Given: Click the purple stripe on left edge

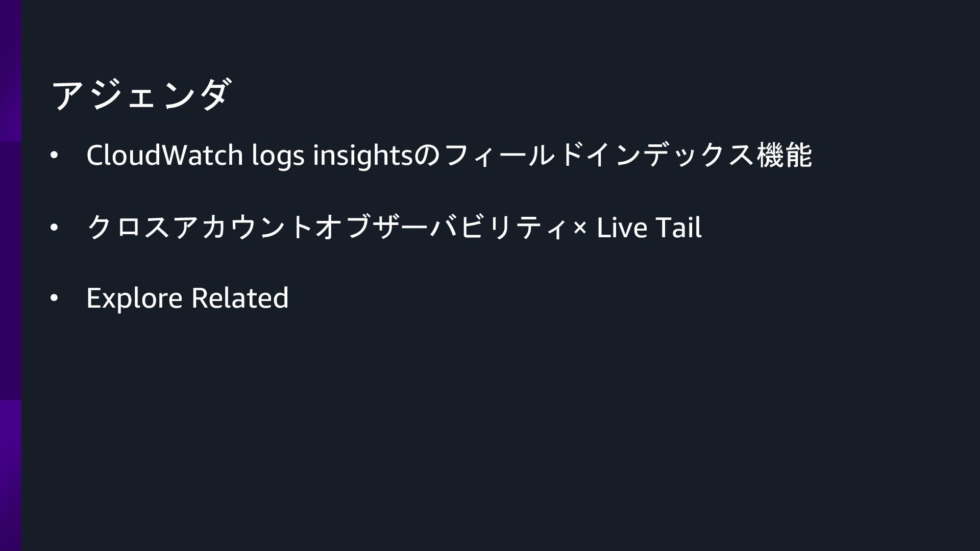Looking at the screenshot, I should (x=10, y=275).
